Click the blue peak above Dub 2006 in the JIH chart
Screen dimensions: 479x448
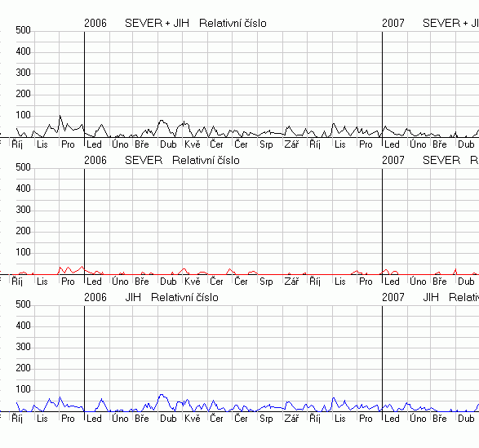(162, 394)
